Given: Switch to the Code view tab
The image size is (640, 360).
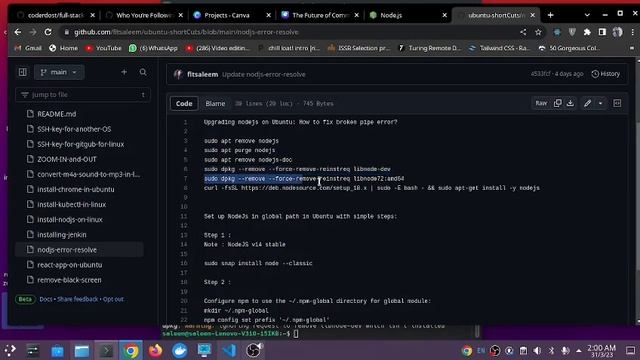Looking at the screenshot, I should pyautogui.click(x=184, y=104).
